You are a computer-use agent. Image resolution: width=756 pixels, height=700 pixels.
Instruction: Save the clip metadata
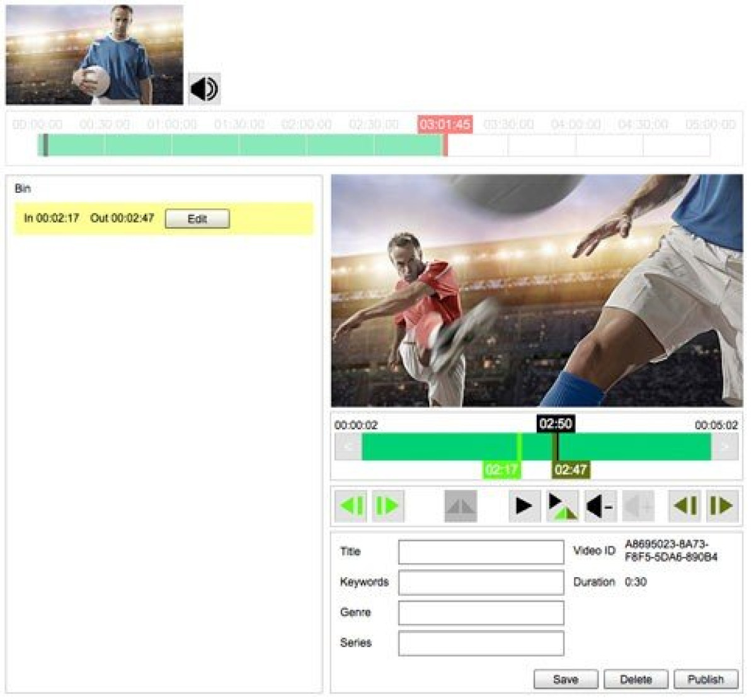[565, 679]
